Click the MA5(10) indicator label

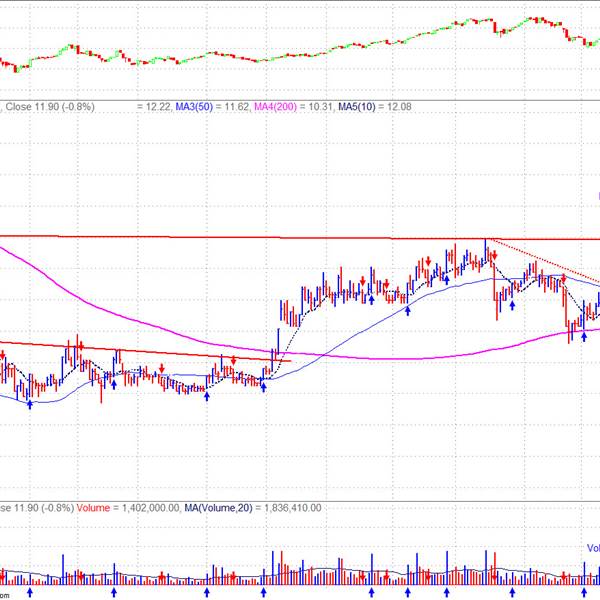pyautogui.click(x=357, y=107)
